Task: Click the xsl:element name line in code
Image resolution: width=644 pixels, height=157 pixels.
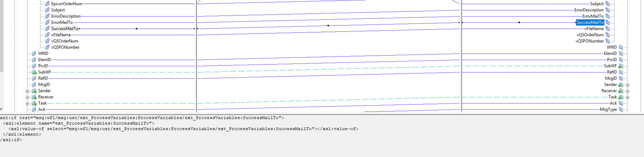Action: tap(79, 123)
